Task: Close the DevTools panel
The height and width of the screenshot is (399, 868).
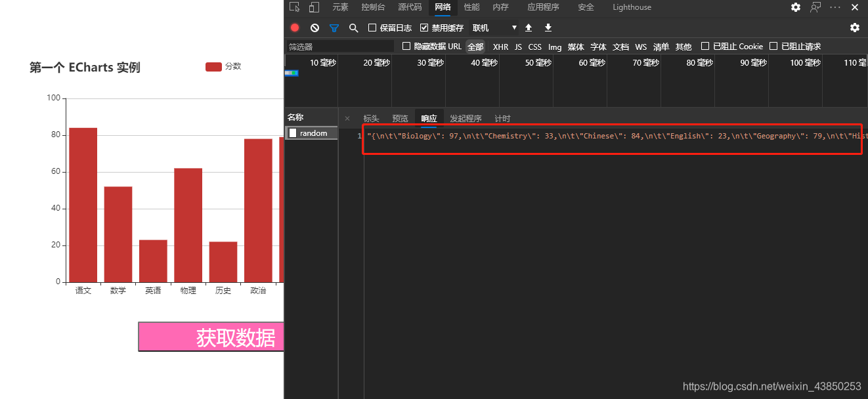Action: click(x=855, y=7)
